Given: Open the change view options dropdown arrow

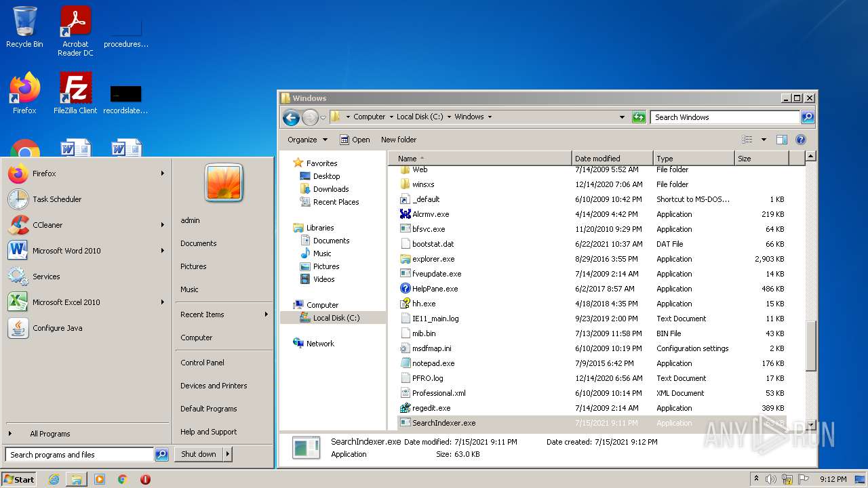Looking at the screenshot, I should 764,140.
